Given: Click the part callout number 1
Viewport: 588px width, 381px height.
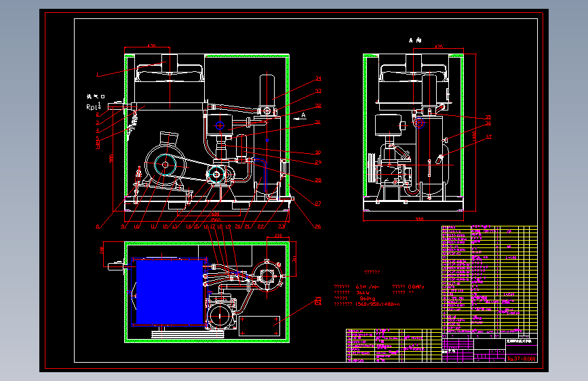Looking at the screenshot, I should point(98,75).
